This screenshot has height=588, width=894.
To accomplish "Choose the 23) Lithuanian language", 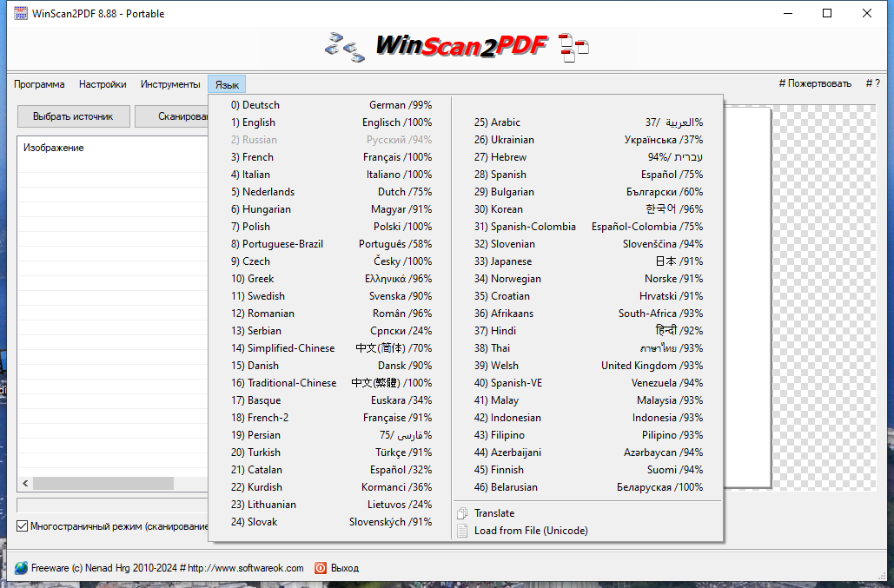I will click(x=331, y=505).
